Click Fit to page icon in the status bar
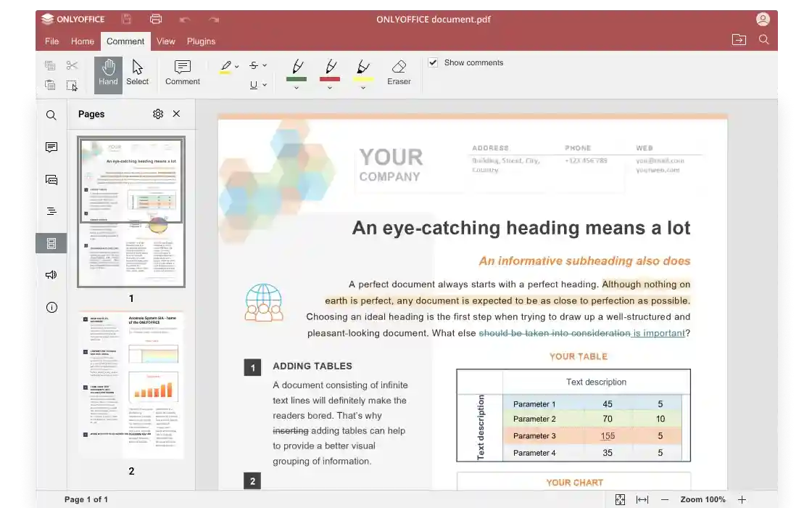The width and height of the screenshot is (812, 508). point(620,499)
